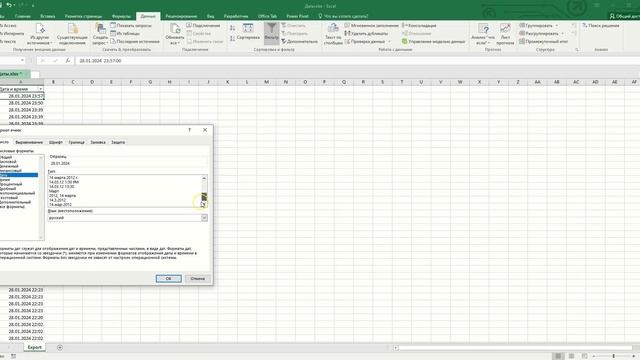
Task: Click Undo in quick access toolbar
Action: click(x=9, y=5)
